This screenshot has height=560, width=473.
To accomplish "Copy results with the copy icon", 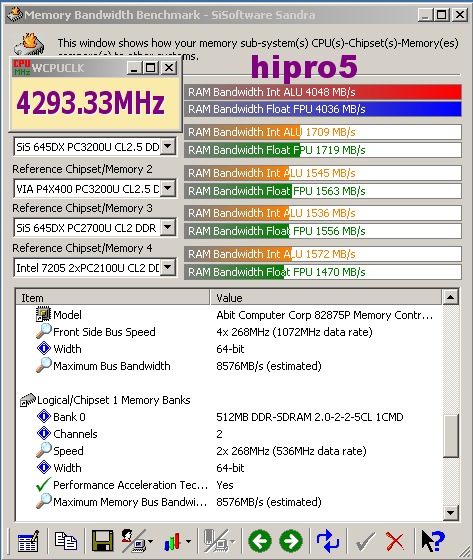I will (65, 540).
